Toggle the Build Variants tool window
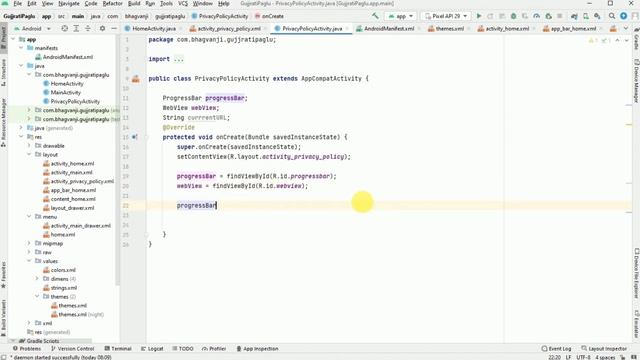Image resolution: width=640 pixels, height=360 pixels. point(4,317)
